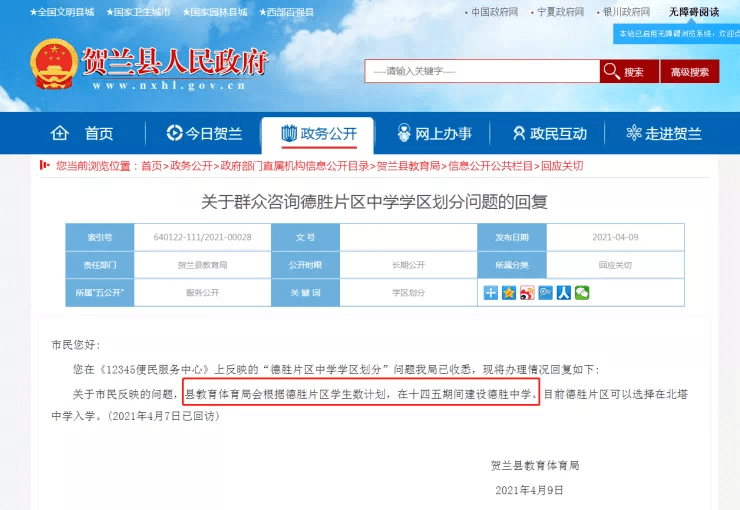The width and height of the screenshot is (740, 510).
Task: Share to Renren icon
Action: point(563,293)
